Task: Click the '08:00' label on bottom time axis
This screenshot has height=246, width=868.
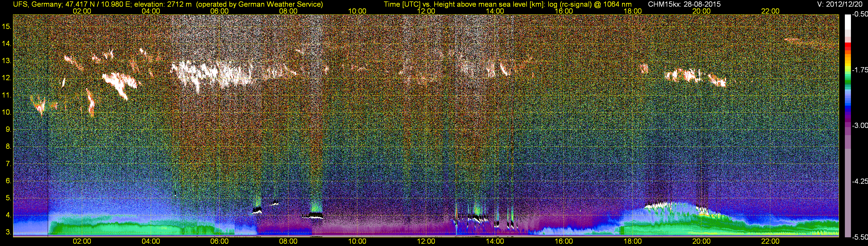Action: tap(288, 241)
